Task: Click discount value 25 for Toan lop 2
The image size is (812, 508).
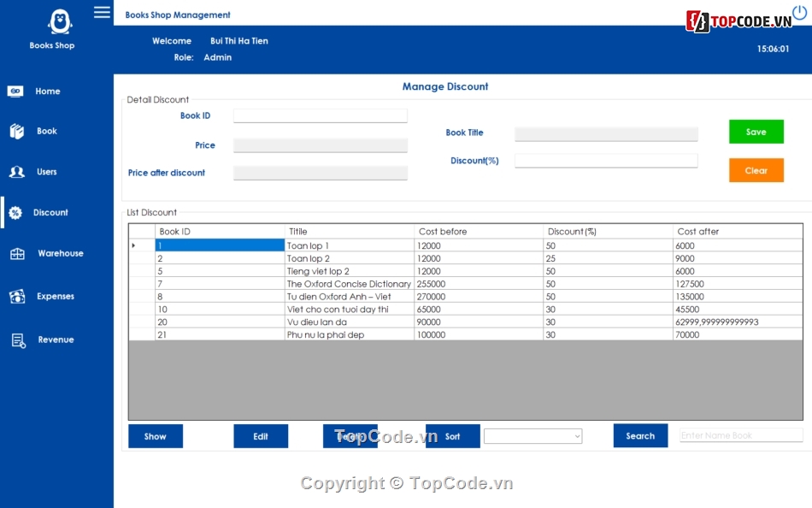Action: tap(608, 258)
